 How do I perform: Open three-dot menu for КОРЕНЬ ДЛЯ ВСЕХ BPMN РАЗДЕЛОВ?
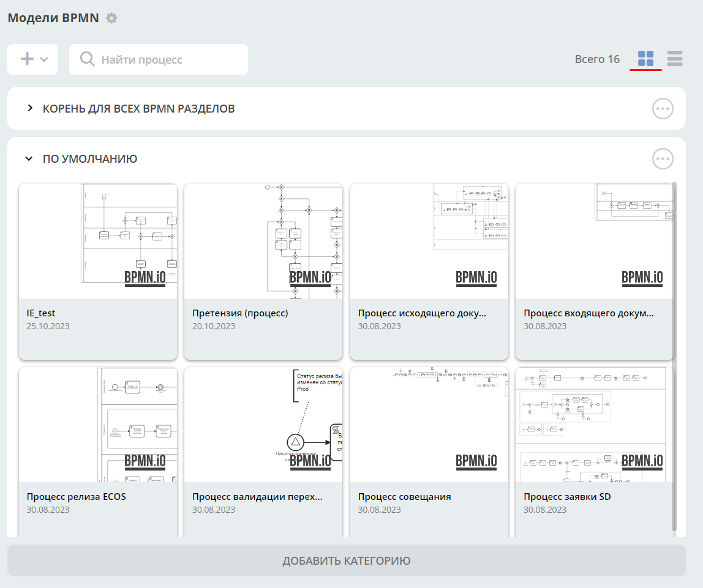[663, 108]
